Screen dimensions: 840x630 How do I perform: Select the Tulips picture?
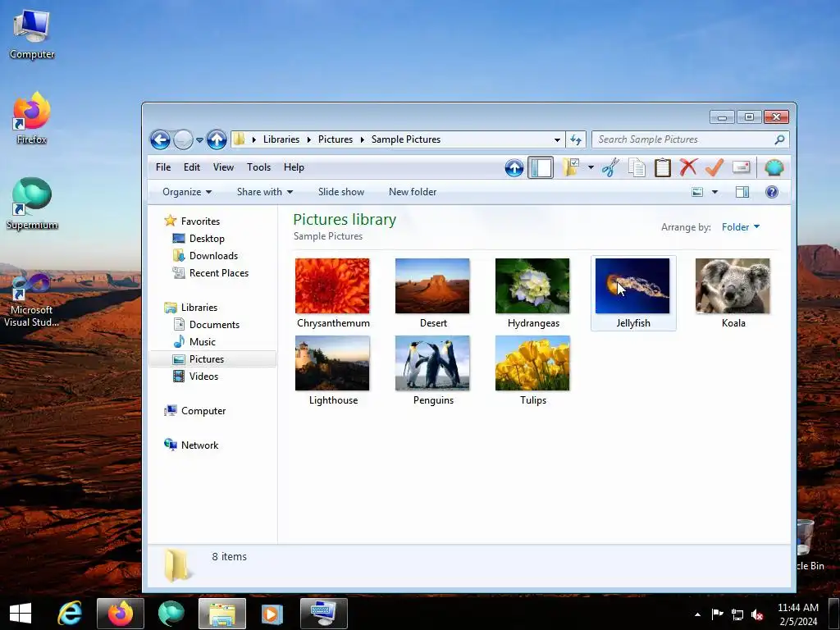532,363
